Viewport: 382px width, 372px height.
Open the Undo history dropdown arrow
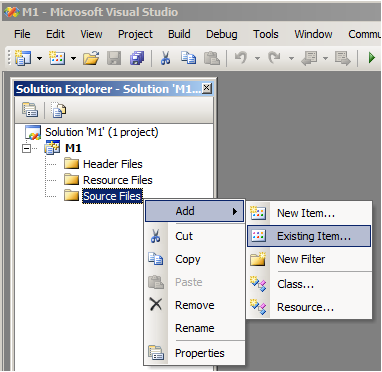(x=257, y=59)
